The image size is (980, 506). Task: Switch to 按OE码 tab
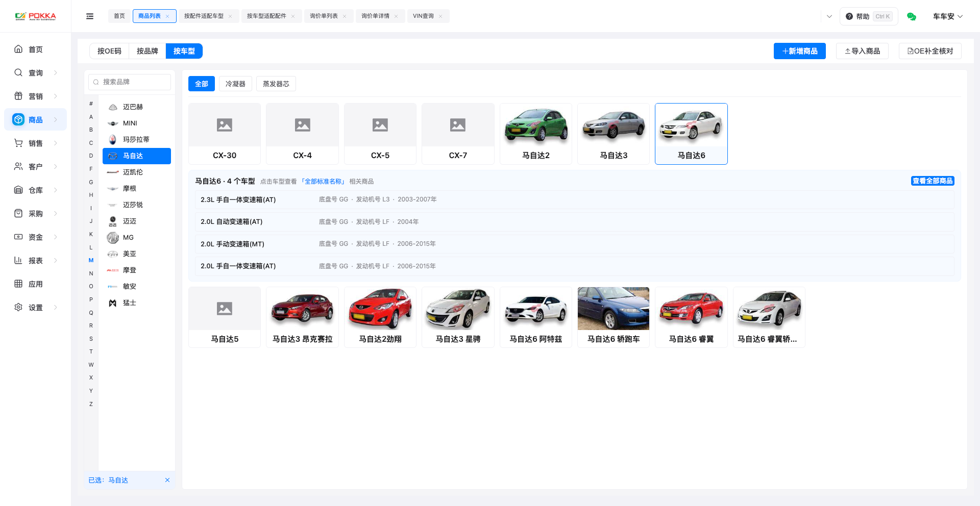[x=109, y=51]
